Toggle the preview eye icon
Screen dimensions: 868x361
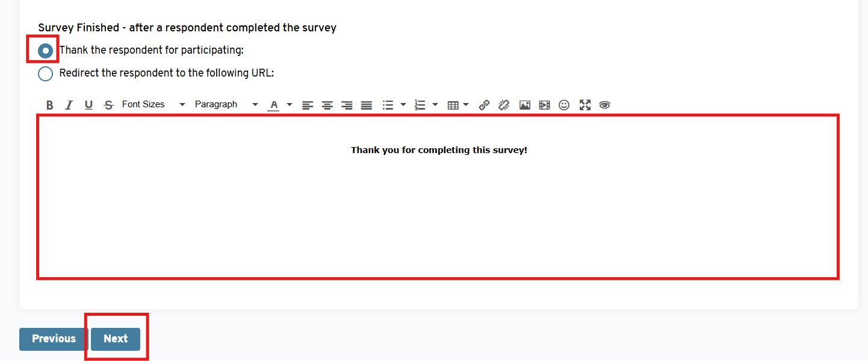point(605,105)
